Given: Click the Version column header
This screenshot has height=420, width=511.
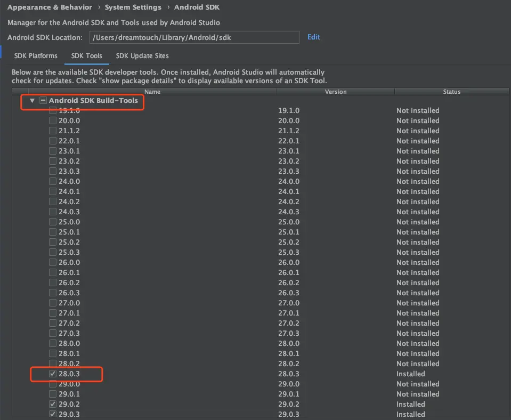Looking at the screenshot, I should tap(336, 92).
